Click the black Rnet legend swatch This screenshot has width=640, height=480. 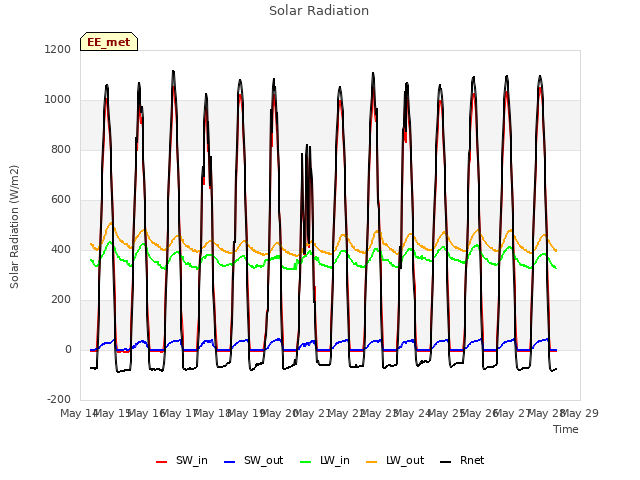[x=446, y=462]
